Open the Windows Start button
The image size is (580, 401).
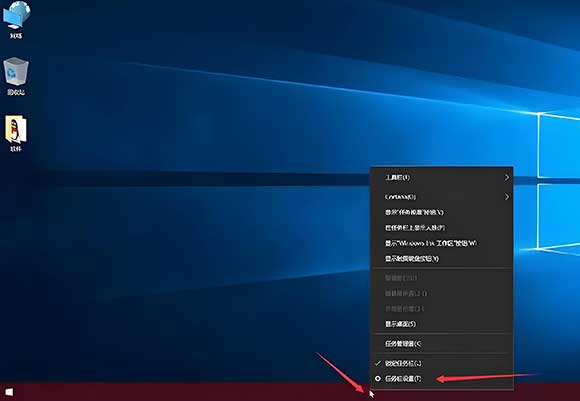[9, 392]
